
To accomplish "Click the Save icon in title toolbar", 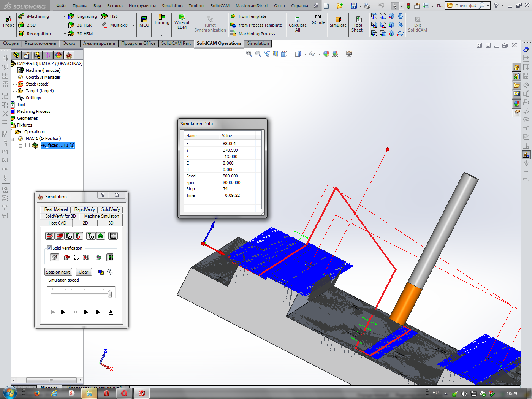I will (354, 6).
